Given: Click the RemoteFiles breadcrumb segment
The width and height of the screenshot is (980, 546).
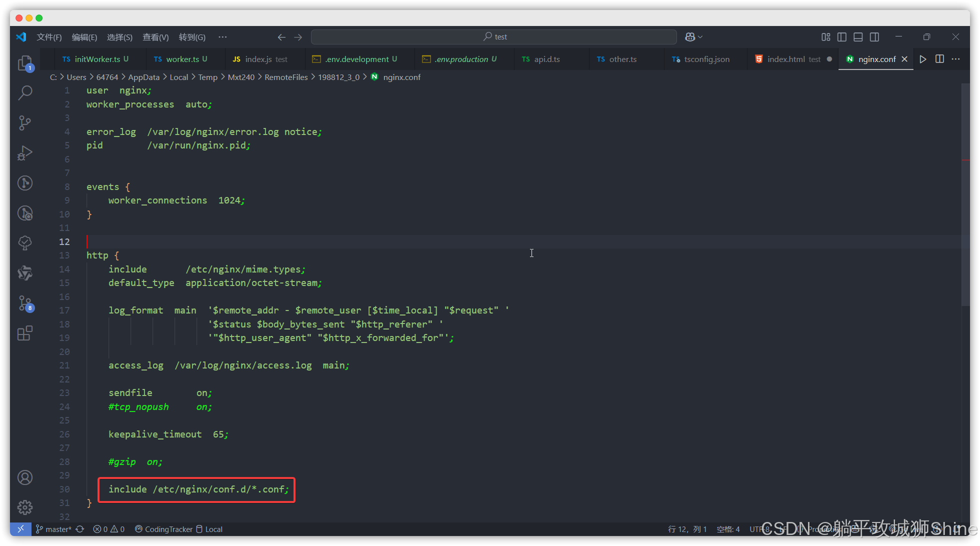Looking at the screenshot, I should tap(286, 77).
